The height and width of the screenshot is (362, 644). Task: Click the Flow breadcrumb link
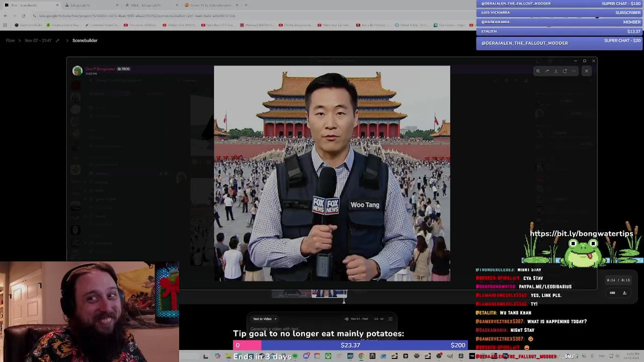click(x=10, y=40)
